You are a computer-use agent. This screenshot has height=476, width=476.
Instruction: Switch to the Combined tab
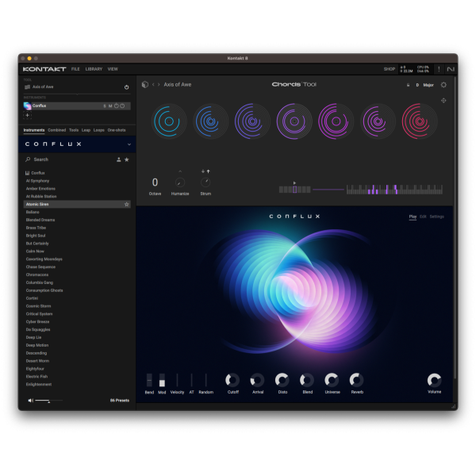tap(57, 130)
